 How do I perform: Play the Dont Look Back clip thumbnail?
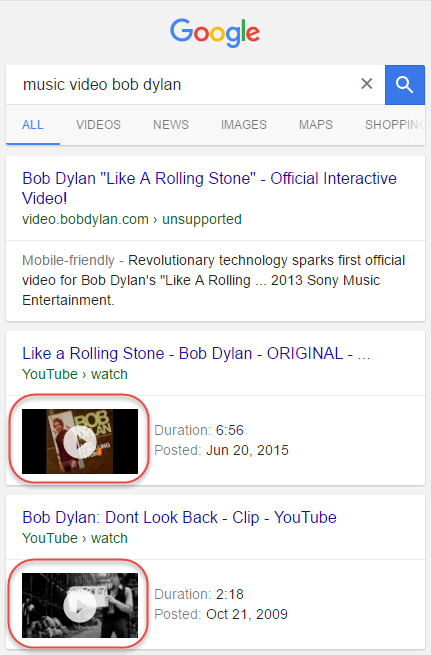[x=80, y=605]
